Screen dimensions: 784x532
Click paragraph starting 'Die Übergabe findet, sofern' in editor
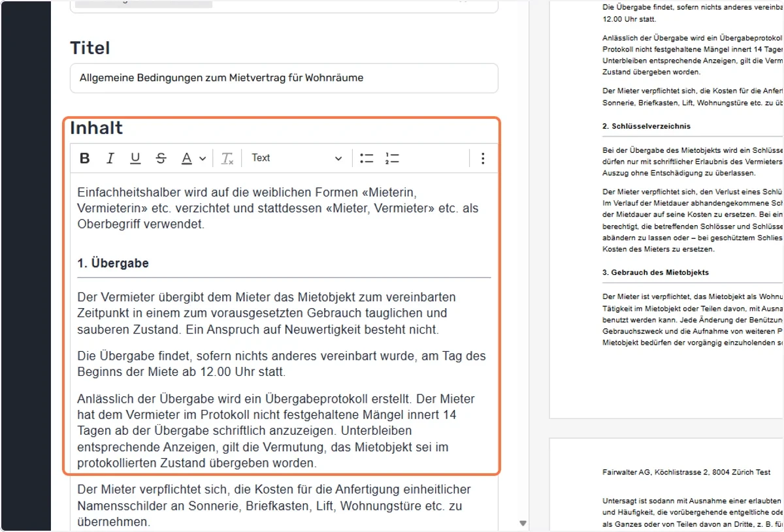(x=282, y=364)
